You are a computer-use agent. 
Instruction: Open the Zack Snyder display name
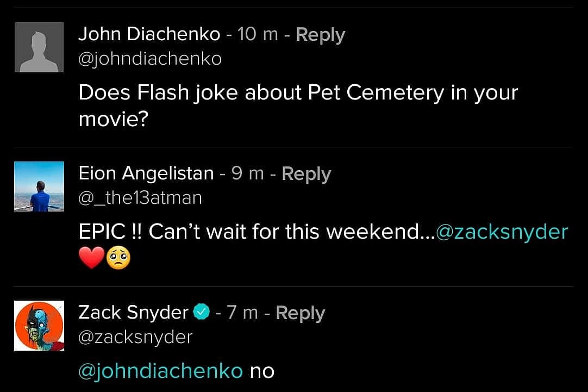(x=133, y=313)
